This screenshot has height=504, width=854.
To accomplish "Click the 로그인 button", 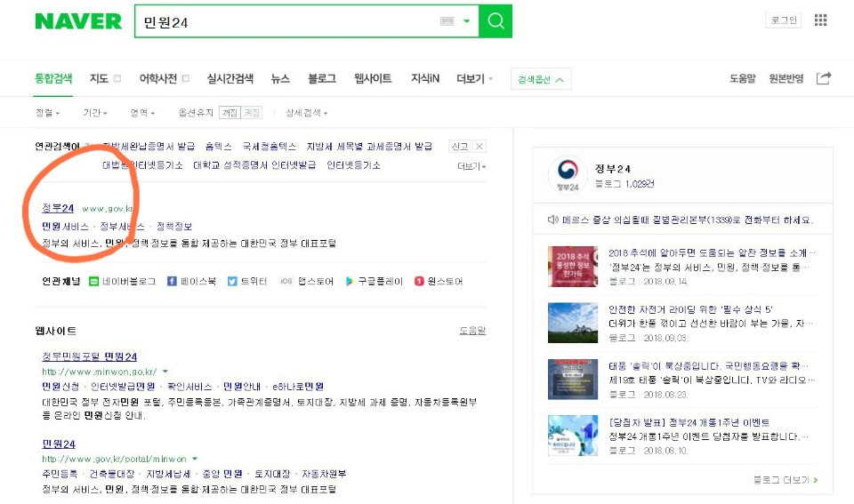I will 784,20.
